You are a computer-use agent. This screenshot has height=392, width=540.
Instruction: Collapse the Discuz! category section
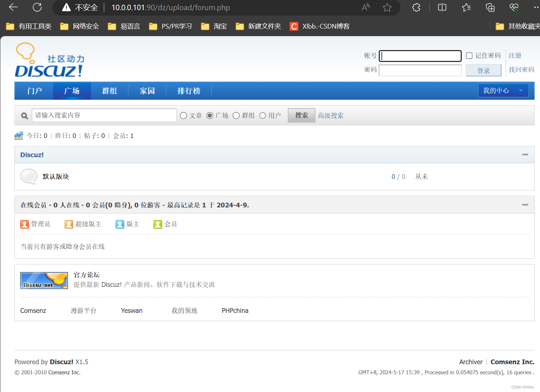pos(525,155)
